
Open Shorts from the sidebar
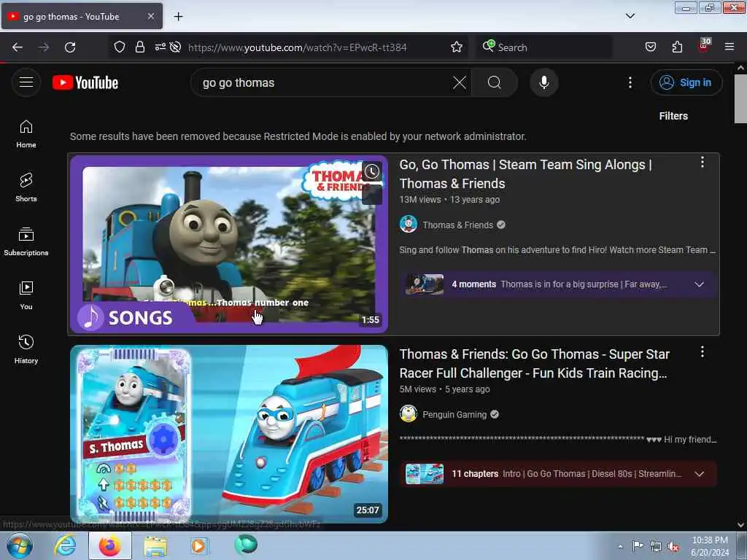coord(26,187)
